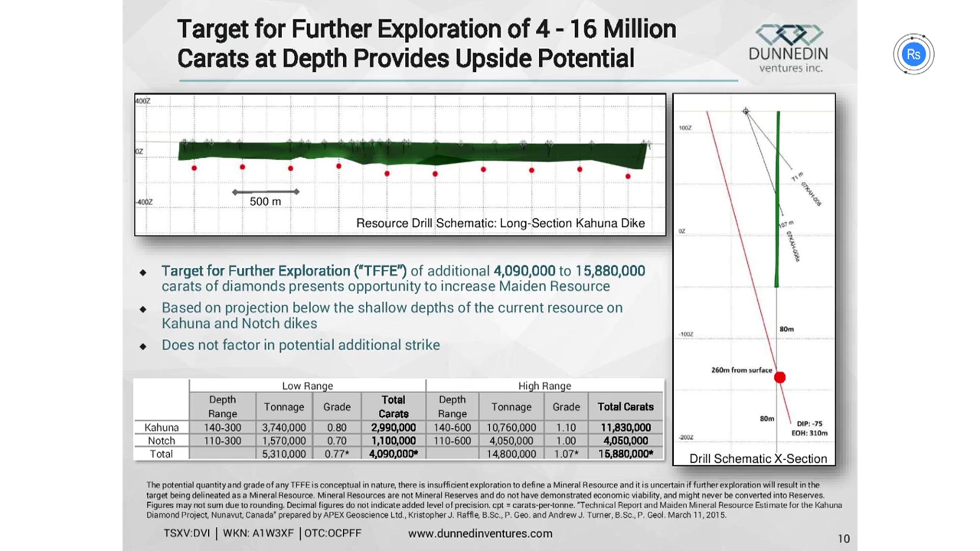
Task: Click the 500 m scale bar
Action: (265, 192)
